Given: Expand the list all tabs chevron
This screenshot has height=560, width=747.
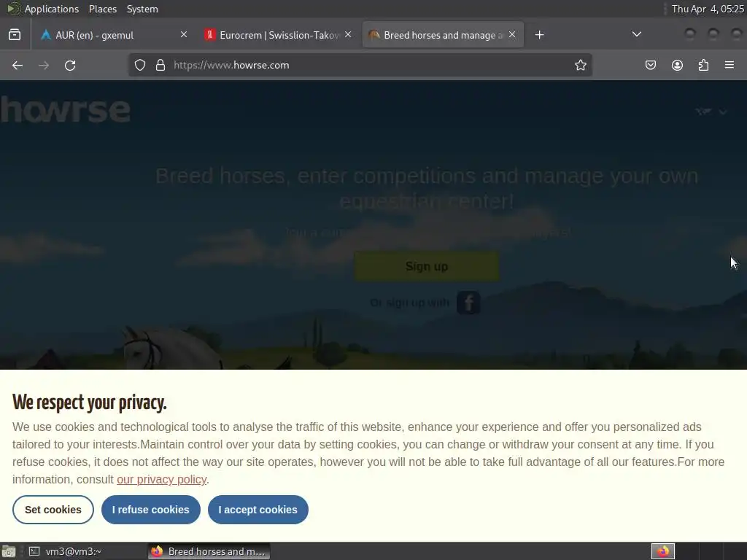Looking at the screenshot, I should 636,34.
